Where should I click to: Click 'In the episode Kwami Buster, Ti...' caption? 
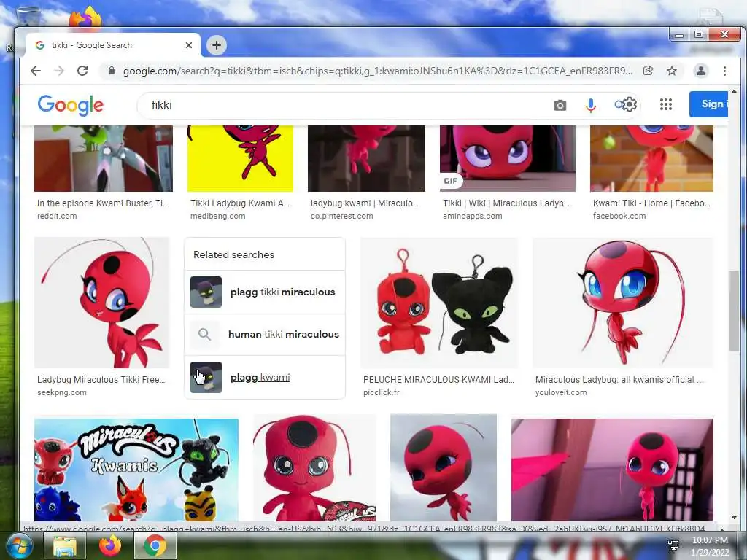103,203
